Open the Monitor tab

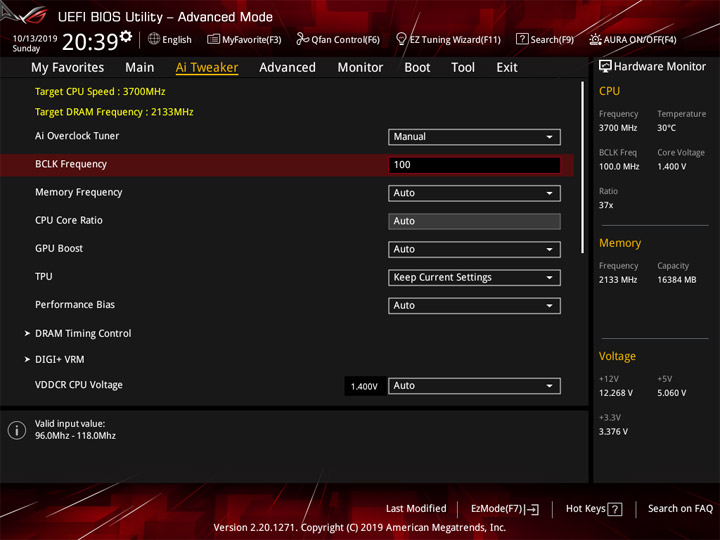[360, 68]
